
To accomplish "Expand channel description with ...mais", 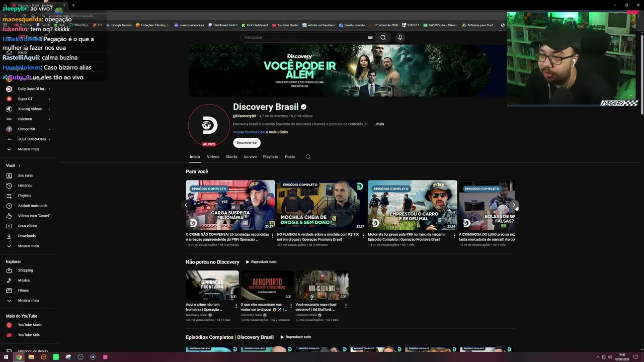I will point(379,124).
